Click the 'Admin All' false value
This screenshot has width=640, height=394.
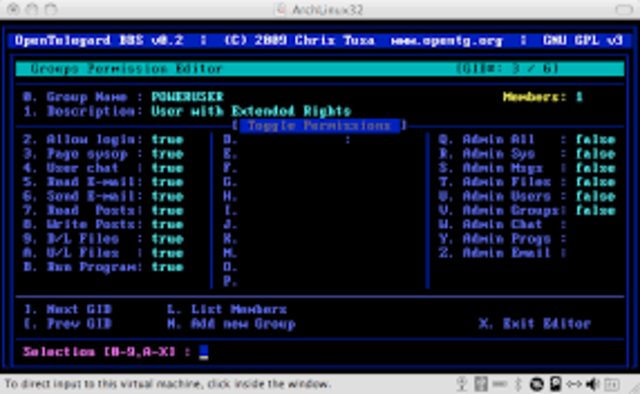pos(596,140)
